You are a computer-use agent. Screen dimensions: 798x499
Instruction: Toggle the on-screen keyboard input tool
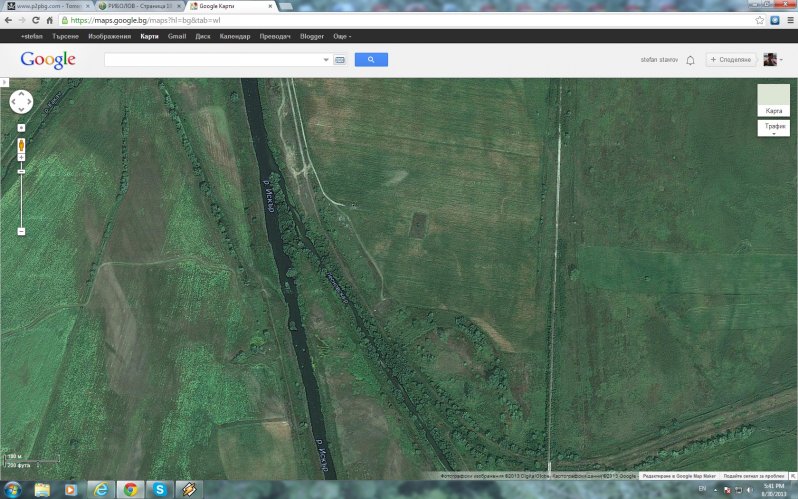[x=340, y=60]
